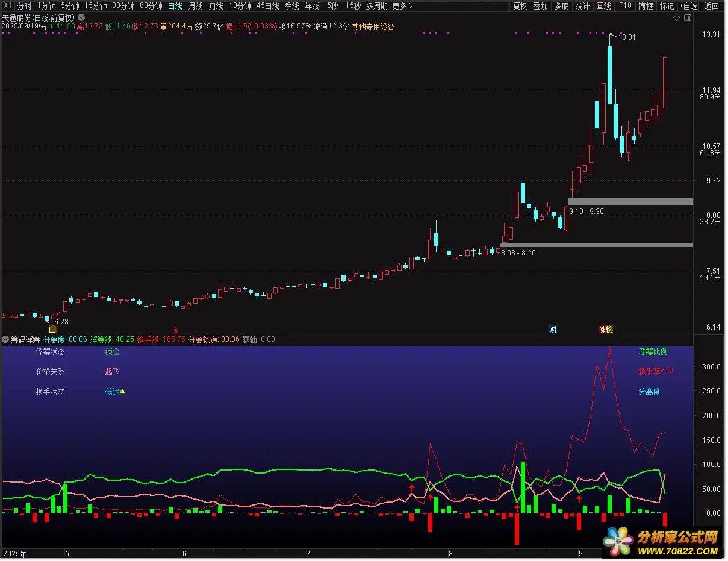Open the 财 financial marker

[x=553, y=330]
